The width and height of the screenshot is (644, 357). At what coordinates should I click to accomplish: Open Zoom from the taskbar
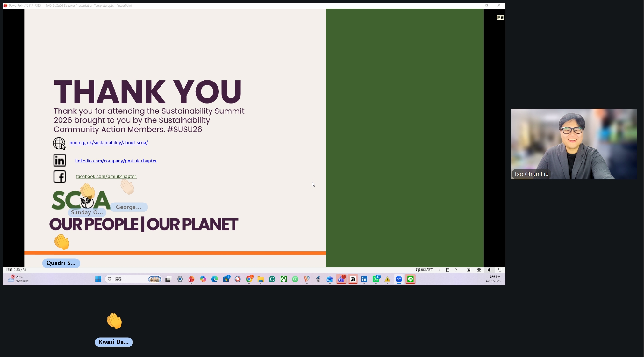(x=399, y=279)
